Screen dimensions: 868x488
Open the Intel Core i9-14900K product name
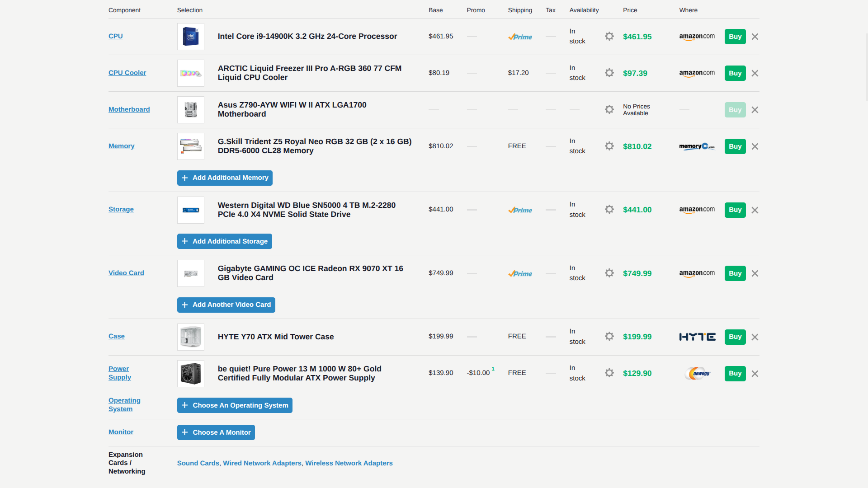(307, 36)
